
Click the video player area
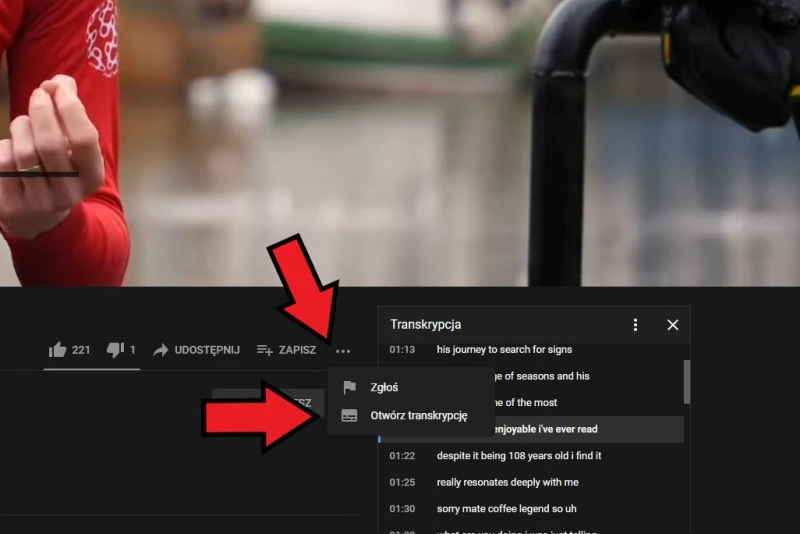point(400,140)
